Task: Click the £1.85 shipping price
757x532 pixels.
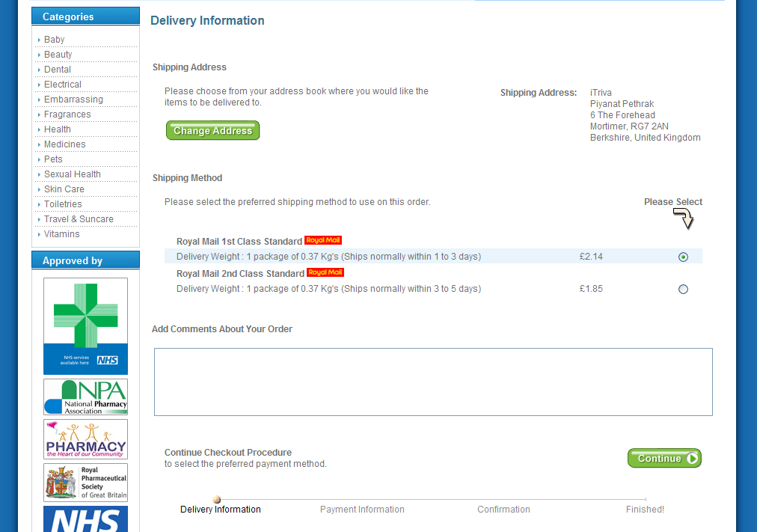Action: [x=591, y=289]
